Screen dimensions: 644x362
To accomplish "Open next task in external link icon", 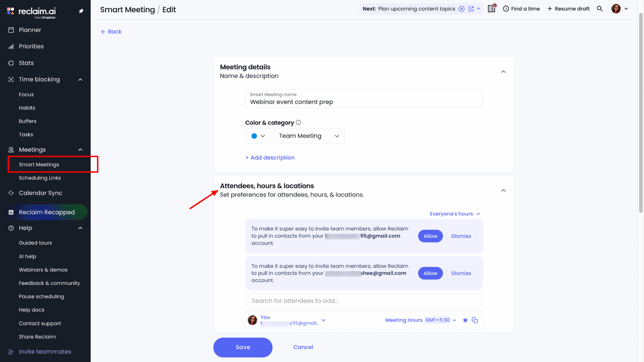I will pos(471,9).
